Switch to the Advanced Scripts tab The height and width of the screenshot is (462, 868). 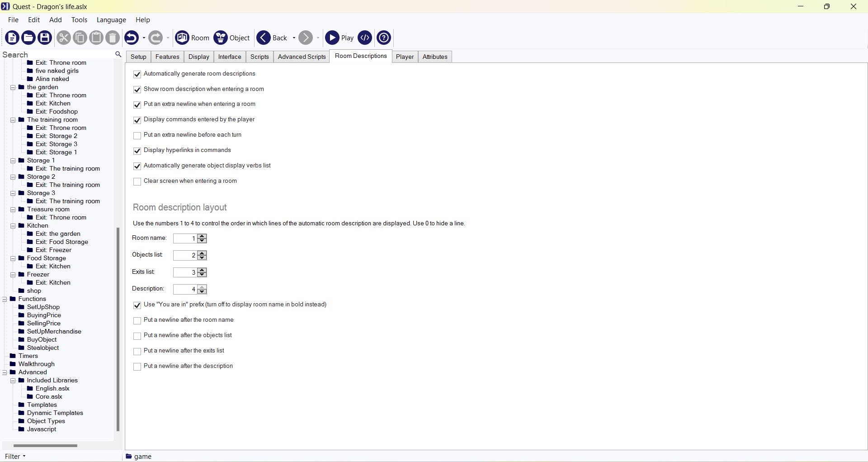pyautogui.click(x=302, y=57)
